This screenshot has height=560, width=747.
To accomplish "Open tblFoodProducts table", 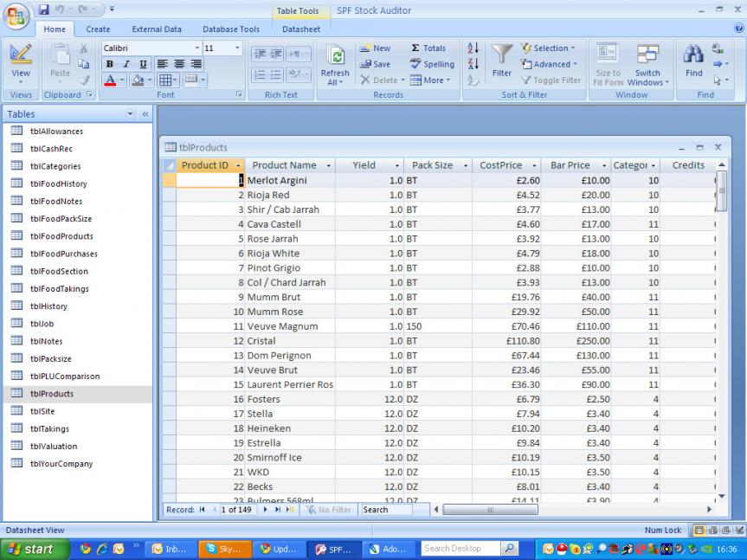I will point(61,236).
